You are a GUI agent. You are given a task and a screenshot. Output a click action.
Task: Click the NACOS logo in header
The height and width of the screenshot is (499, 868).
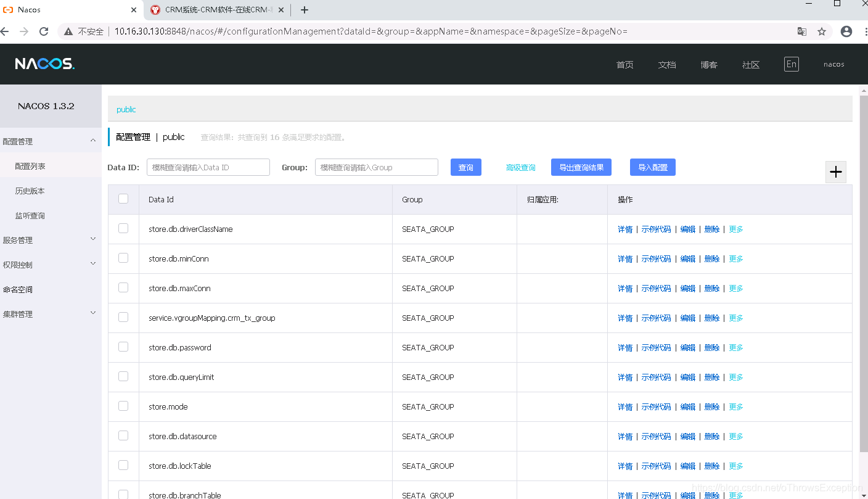coord(44,64)
